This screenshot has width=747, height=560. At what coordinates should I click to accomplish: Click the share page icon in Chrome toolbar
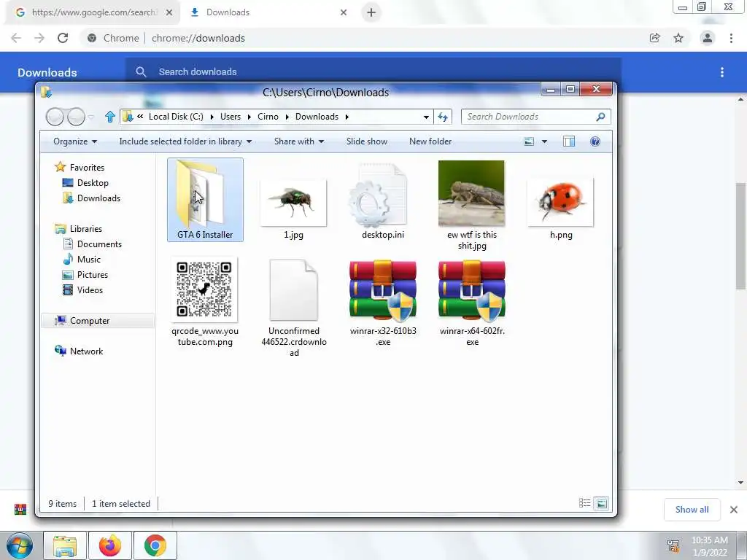[654, 38]
